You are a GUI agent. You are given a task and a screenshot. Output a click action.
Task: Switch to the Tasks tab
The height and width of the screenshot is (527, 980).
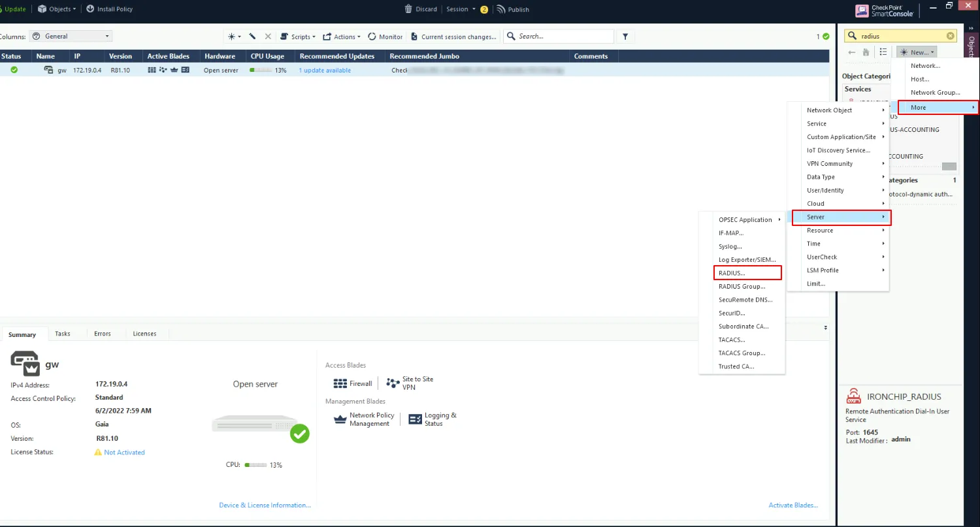(x=63, y=334)
